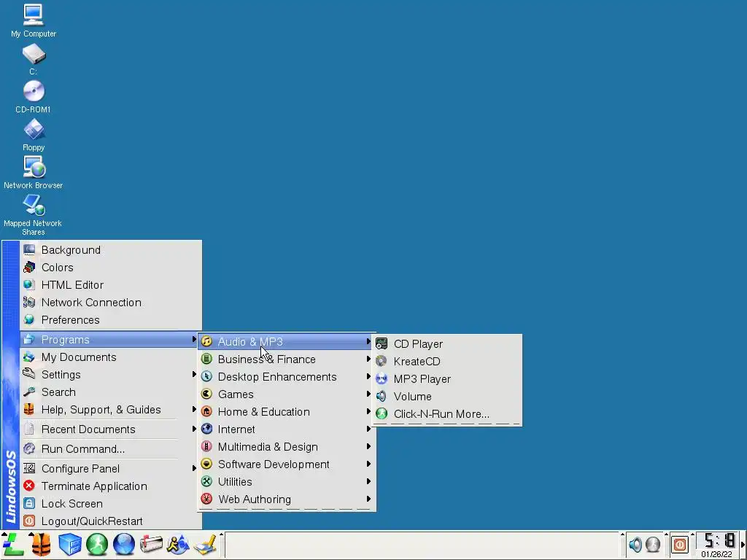Choose Logout/QuickRestart from the menu
The height and width of the screenshot is (560, 747).
(x=111, y=521)
